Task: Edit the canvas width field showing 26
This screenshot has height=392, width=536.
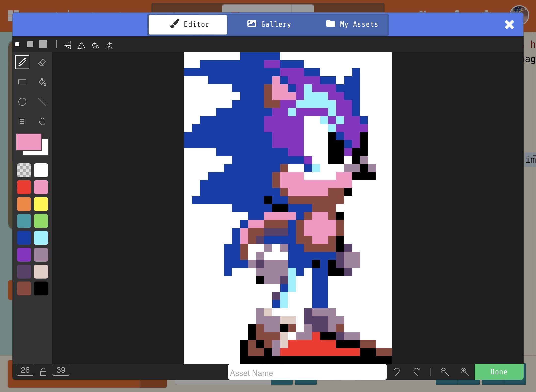Action: [25, 370]
